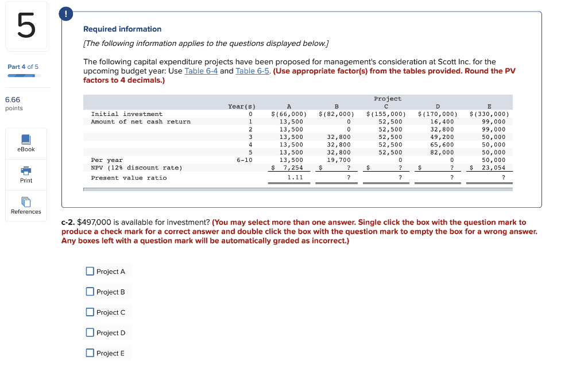
Task: Enable the Project E checkbox
Action: [90, 353]
